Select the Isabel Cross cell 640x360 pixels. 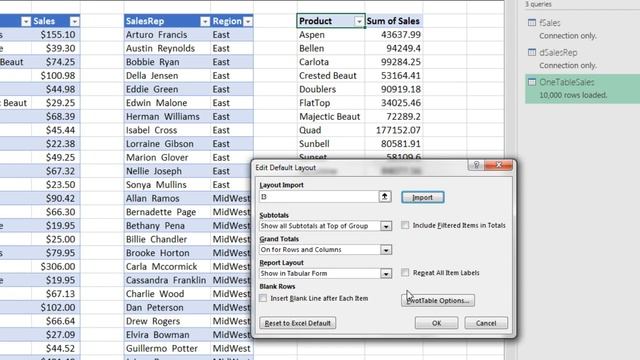point(167,130)
